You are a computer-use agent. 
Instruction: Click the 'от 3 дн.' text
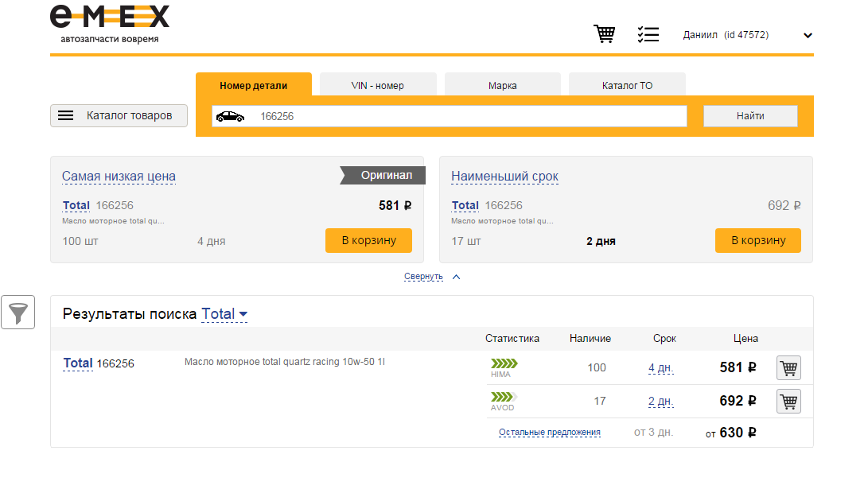pos(654,433)
